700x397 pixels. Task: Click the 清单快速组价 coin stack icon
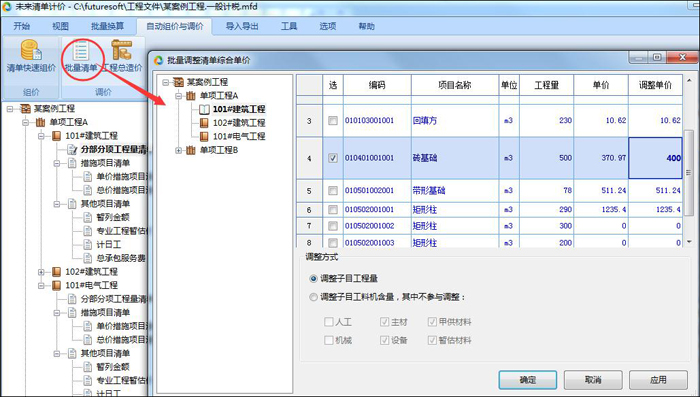31,50
